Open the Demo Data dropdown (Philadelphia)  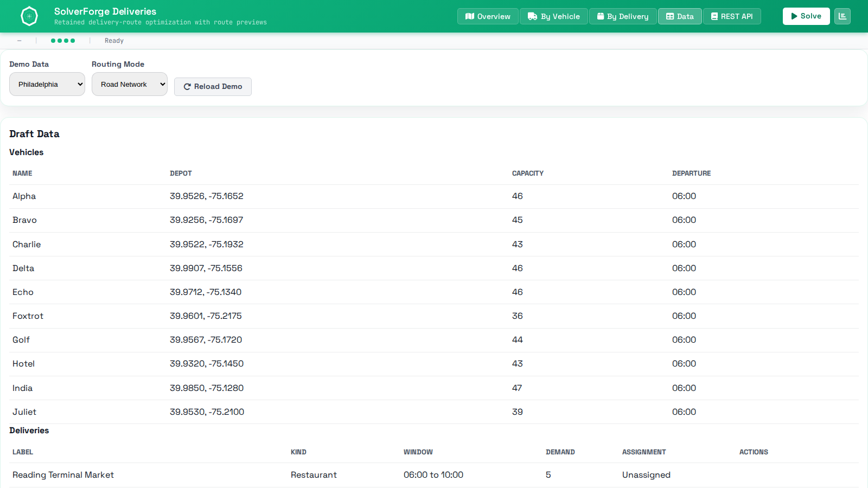47,84
